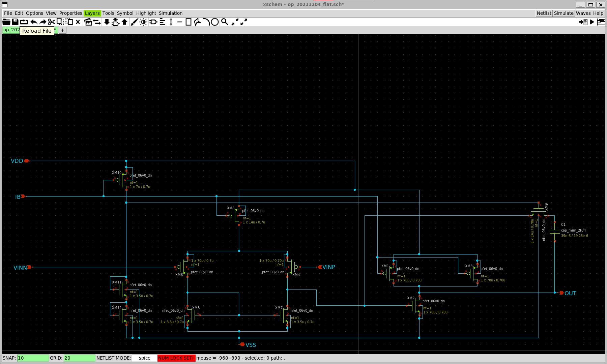
Task: Open the green Layers menu
Action: [x=92, y=13]
